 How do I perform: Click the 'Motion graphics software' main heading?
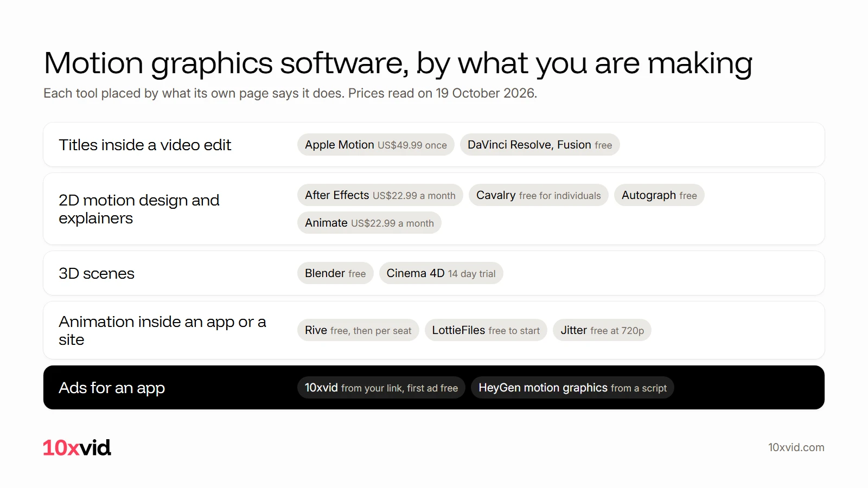398,63
